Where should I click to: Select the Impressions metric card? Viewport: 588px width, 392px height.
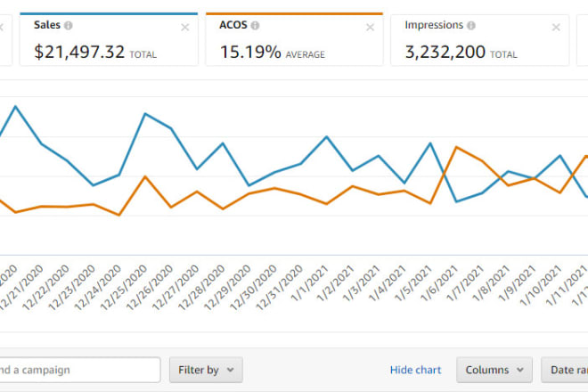point(480,40)
